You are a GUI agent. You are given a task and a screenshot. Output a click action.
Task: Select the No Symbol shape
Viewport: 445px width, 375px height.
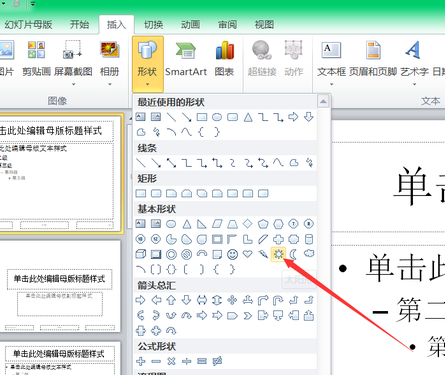187,254
